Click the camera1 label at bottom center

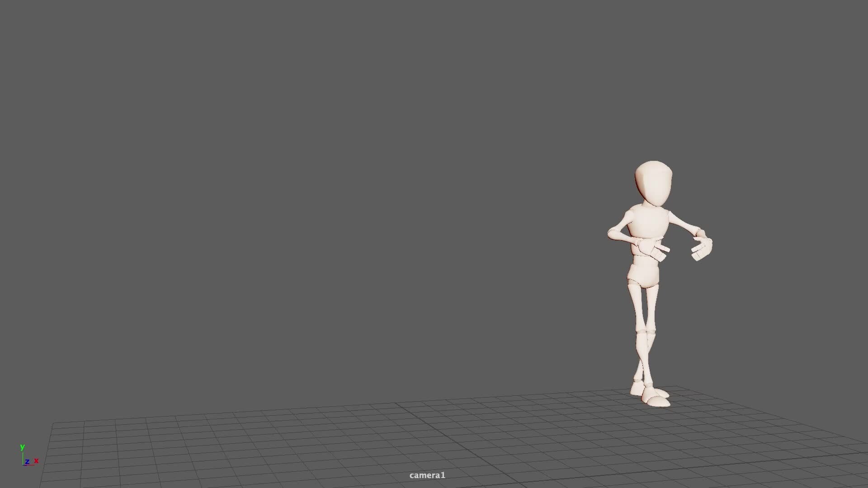[x=427, y=475]
